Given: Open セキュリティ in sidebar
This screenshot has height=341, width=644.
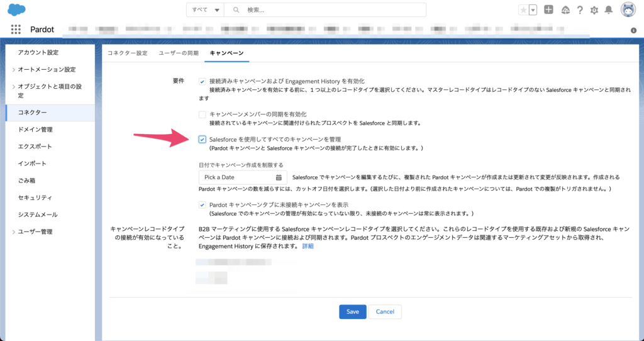Looking at the screenshot, I should coord(35,198).
